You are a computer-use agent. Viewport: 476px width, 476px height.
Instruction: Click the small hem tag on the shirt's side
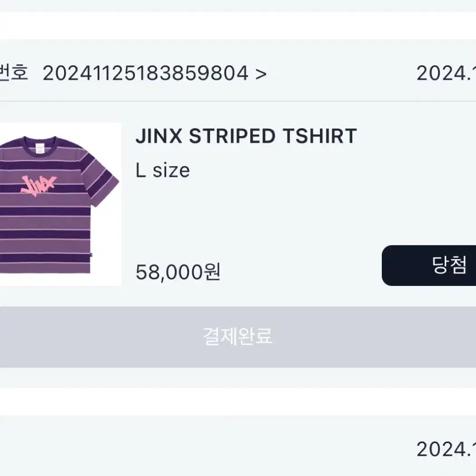(91, 255)
